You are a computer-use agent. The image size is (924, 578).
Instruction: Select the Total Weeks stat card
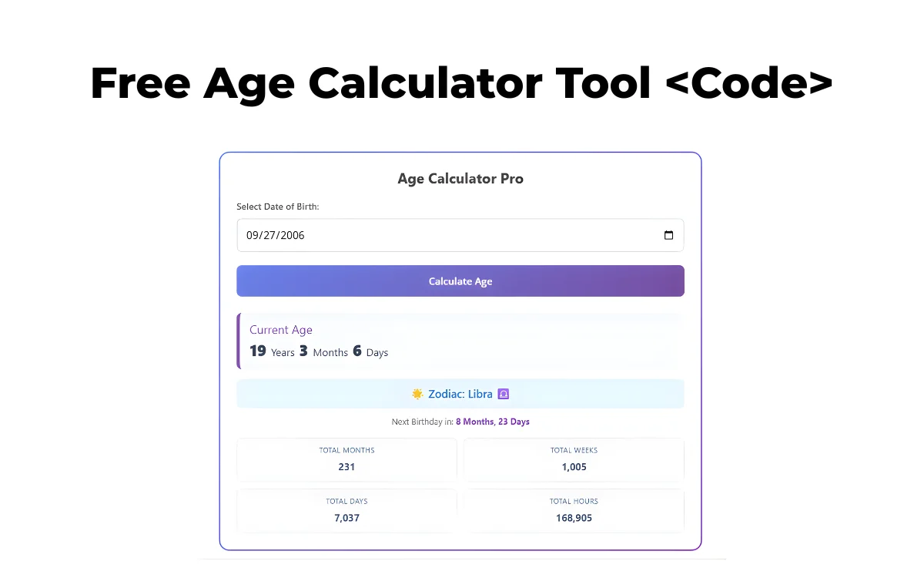coord(574,459)
